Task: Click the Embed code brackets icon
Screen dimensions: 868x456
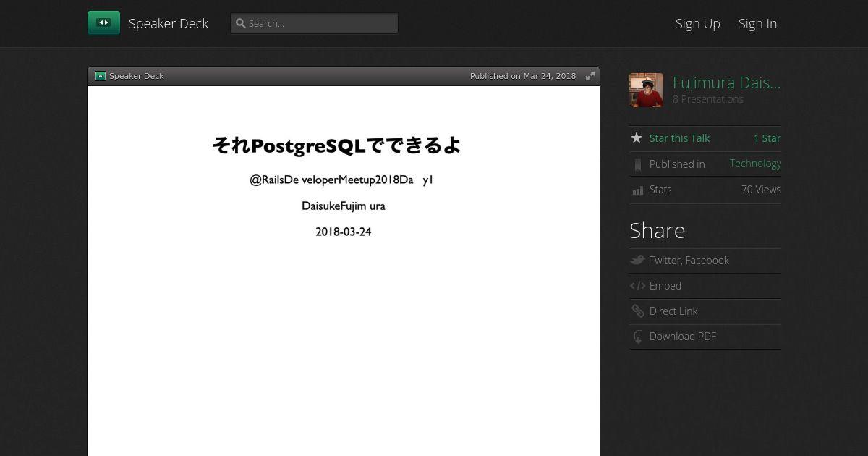Action: tap(637, 286)
